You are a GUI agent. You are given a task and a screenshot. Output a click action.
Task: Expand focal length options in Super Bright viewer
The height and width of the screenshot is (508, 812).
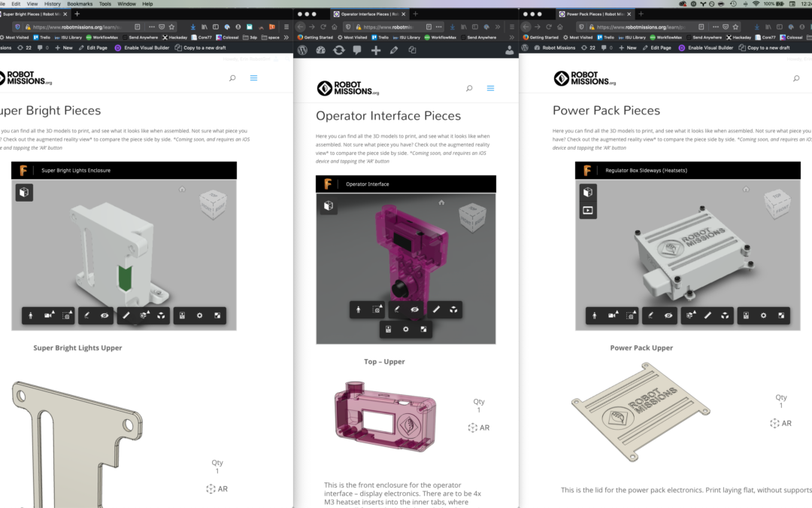71,312
